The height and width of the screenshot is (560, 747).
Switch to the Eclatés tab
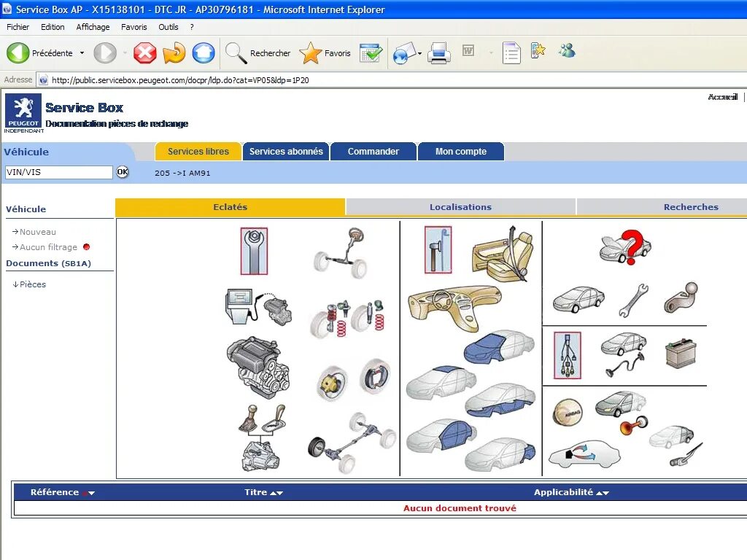pos(230,207)
